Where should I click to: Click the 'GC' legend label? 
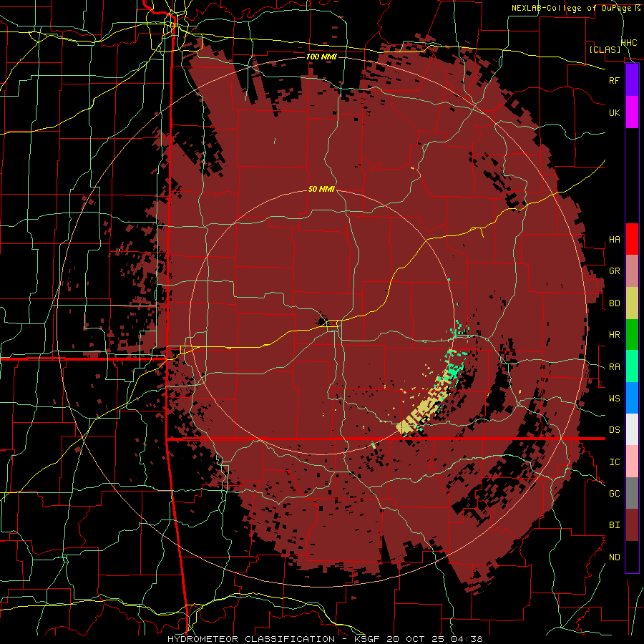coord(614,494)
